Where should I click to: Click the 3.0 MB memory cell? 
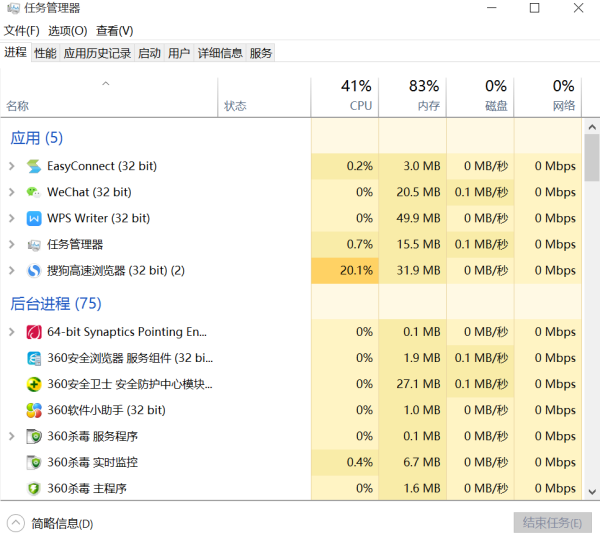412,166
